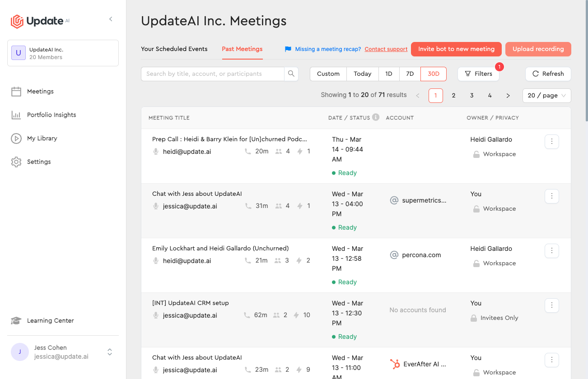This screenshot has width=588, height=379.
Task: Open Learning Center graduation cap icon
Action: (x=16, y=321)
